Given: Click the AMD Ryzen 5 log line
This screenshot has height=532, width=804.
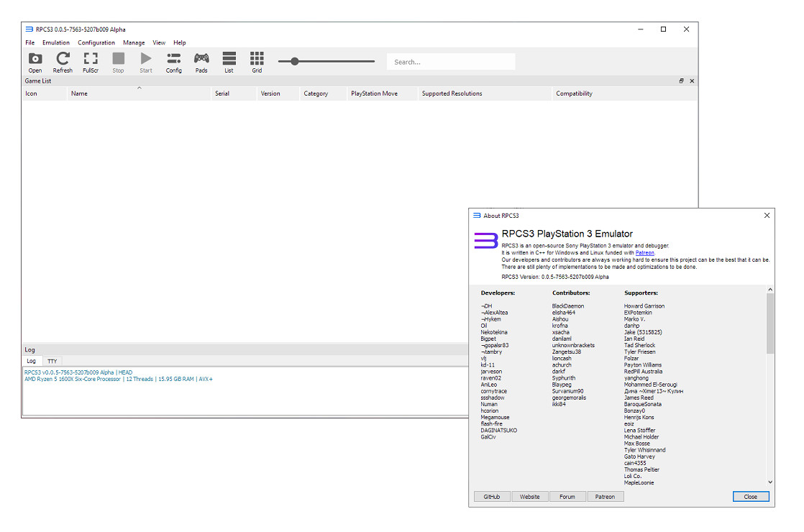Looking at the screenshot, I should pos(119,380).
